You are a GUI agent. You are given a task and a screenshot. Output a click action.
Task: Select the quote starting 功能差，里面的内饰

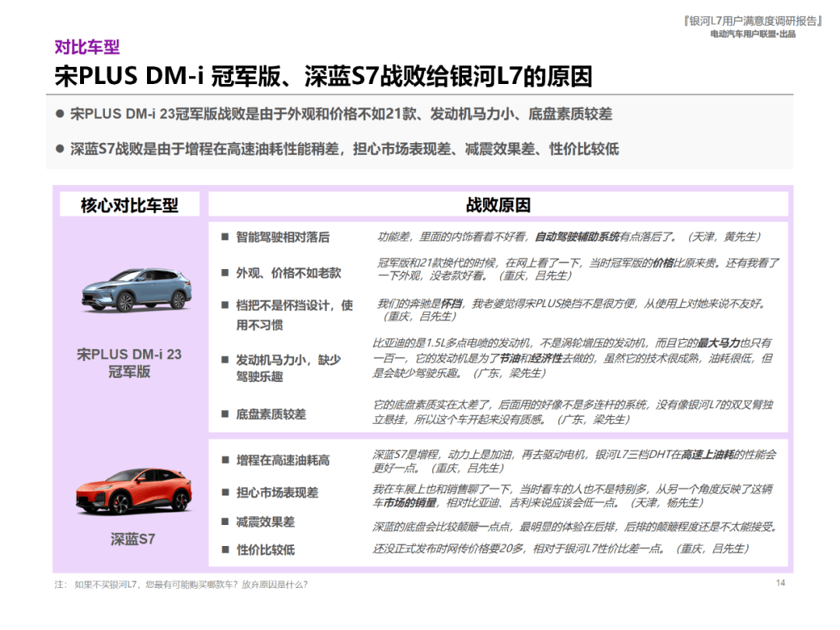coord(569,236)
